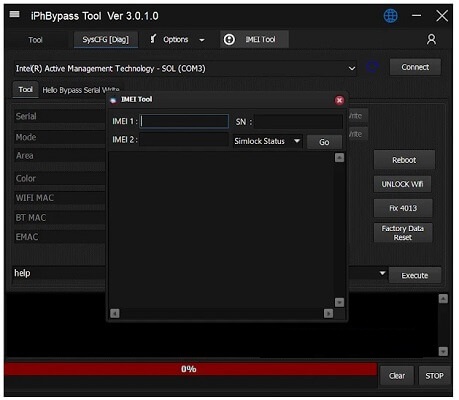Click the WIFI MAC field label
This screenshot has height=400, width=459.
35,198
